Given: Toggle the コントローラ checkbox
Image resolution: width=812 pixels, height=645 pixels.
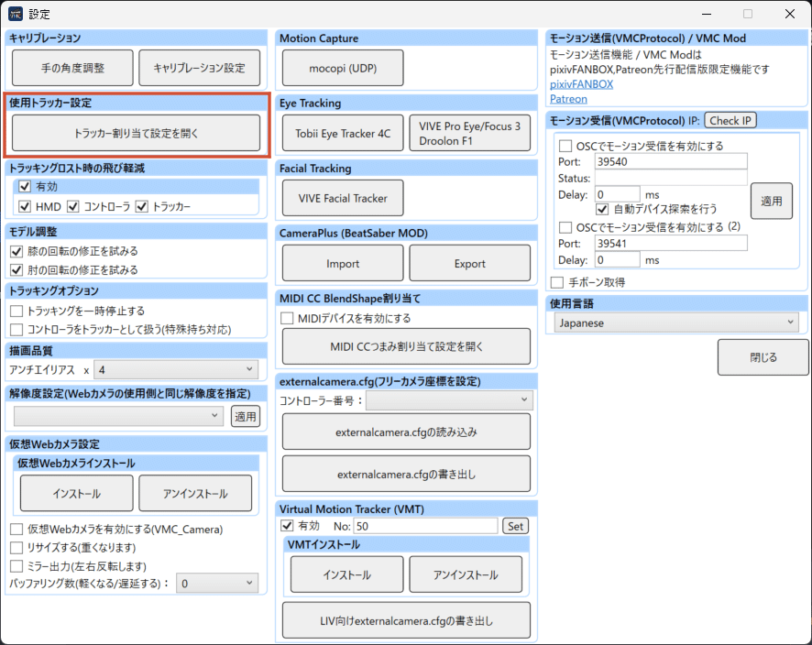Looking at the screenshot, I should 72,206.
